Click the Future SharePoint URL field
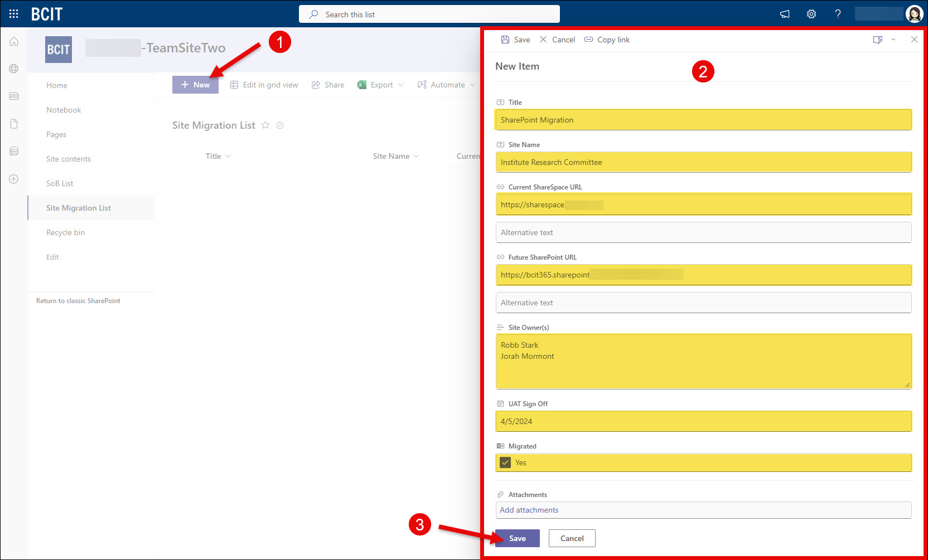This screenshot has height=560, width=928. [703, 275]
